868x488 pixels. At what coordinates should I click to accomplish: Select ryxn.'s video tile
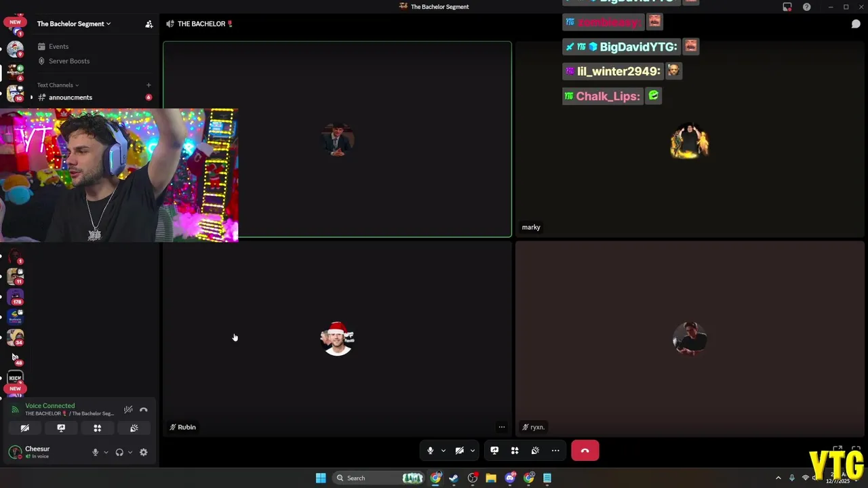(690, 339)
